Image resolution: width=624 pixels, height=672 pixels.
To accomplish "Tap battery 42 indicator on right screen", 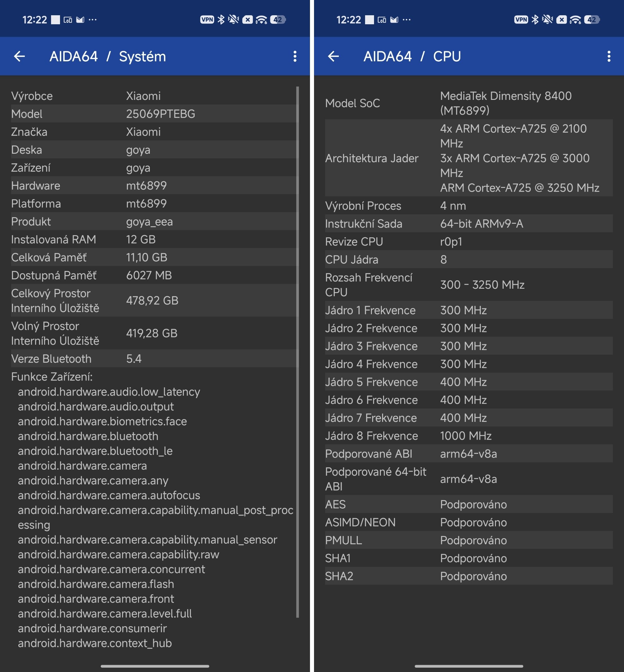I will [592, 20].
